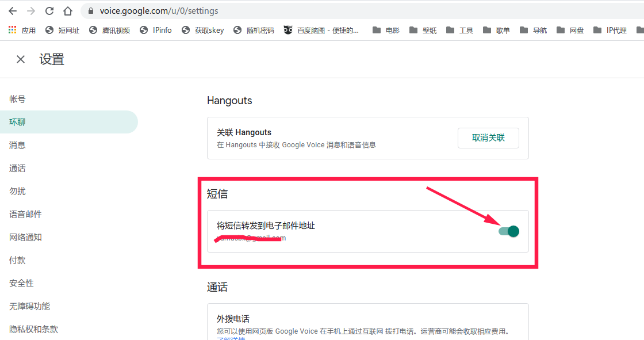The width and height of the screenshot is (644, 340).
Task: Jump to 付款 settings section
Action: [x=17, y=260]
